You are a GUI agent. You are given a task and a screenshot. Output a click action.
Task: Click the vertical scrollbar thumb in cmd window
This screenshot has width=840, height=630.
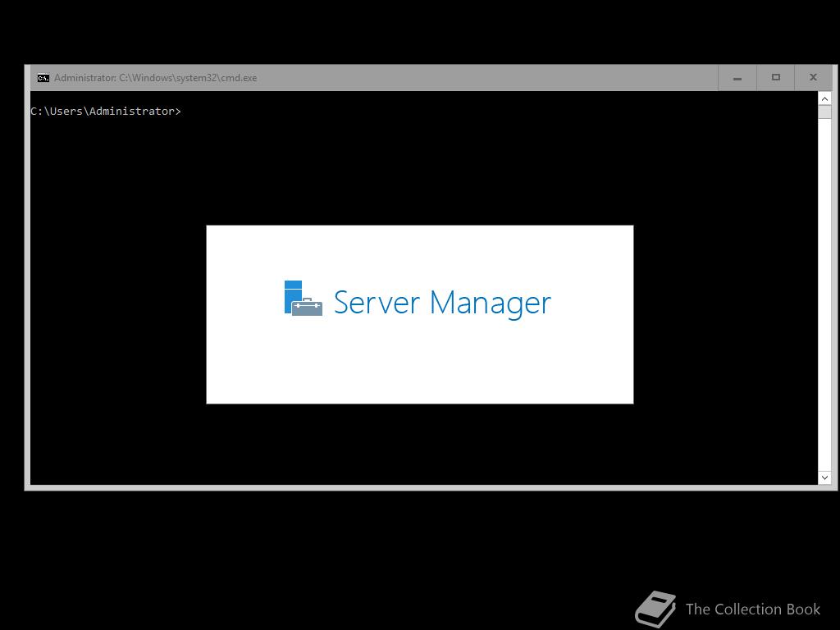[x=824, y=112]
